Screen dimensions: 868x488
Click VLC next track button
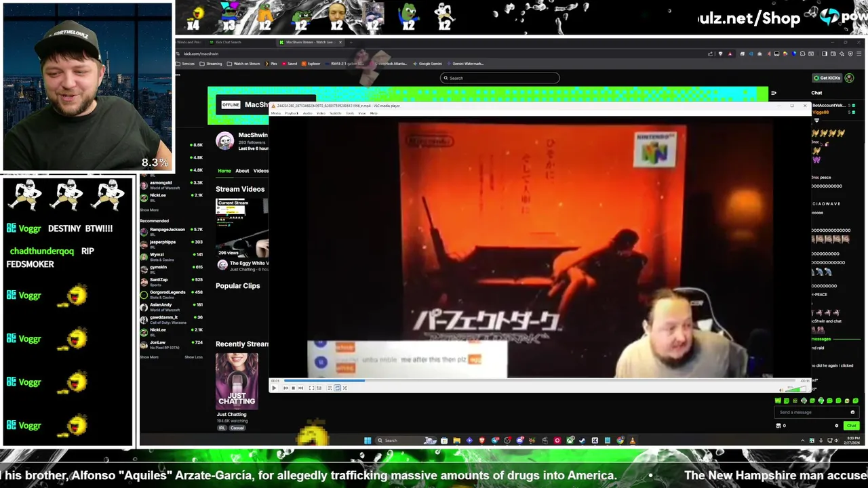pyautogui.click(x=300, y=388)
